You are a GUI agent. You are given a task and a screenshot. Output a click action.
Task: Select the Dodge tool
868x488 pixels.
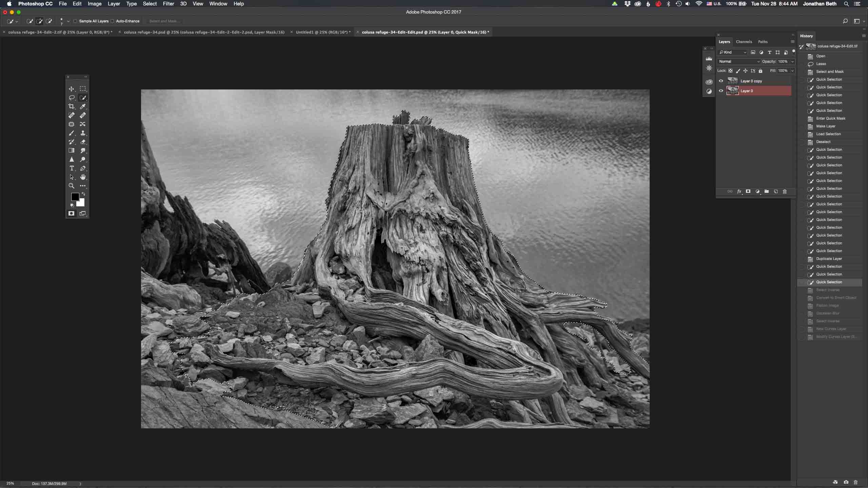[83, 159]
